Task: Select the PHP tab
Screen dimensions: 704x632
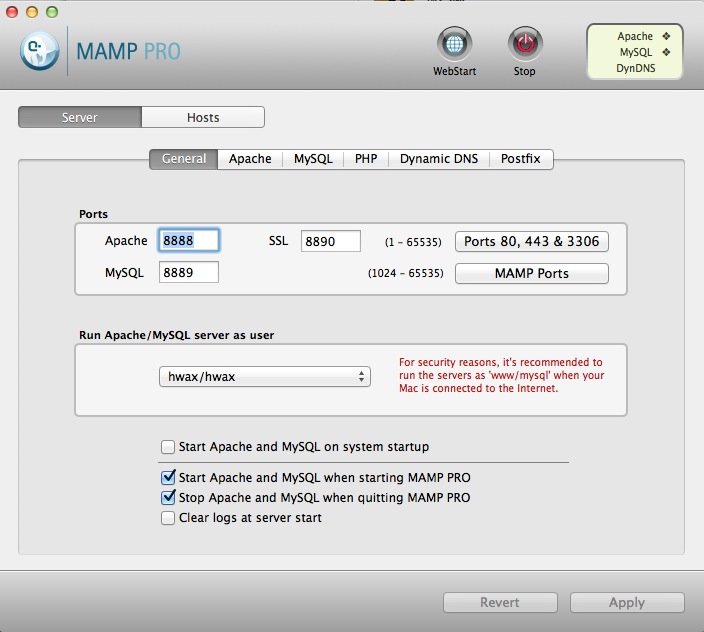Action: click(366, 159)
